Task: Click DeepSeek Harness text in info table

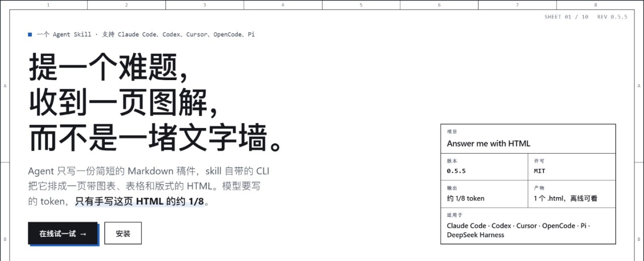Action: 475,235
